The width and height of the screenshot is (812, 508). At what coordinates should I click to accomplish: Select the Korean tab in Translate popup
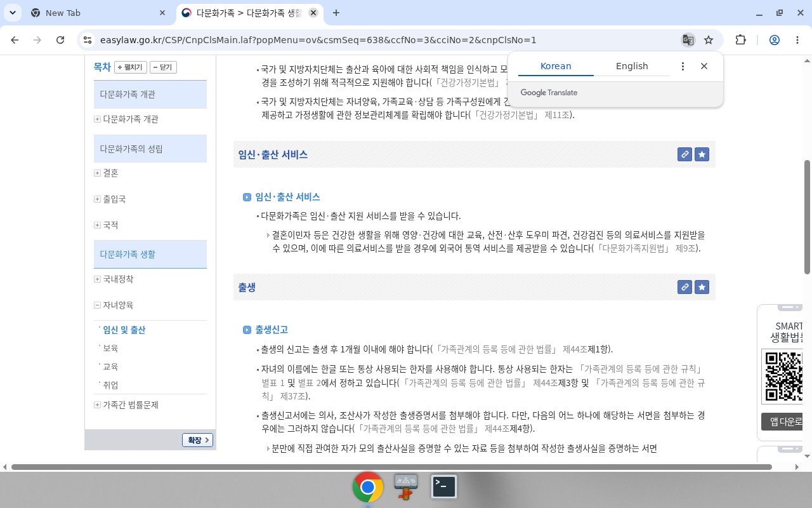556,66
